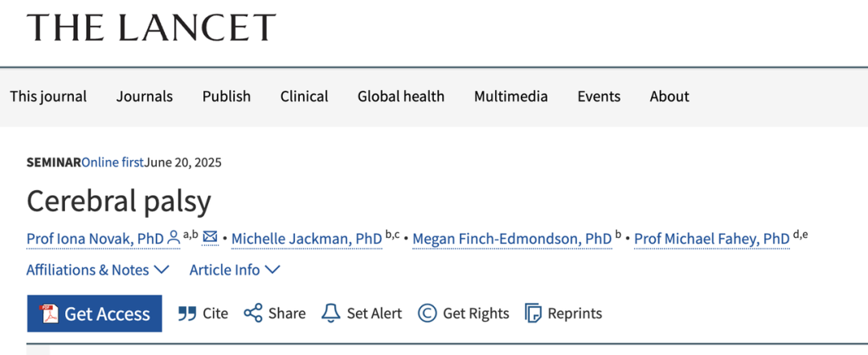Click the Online first link
Screen dimensions: 868x355
pos(113,162)
